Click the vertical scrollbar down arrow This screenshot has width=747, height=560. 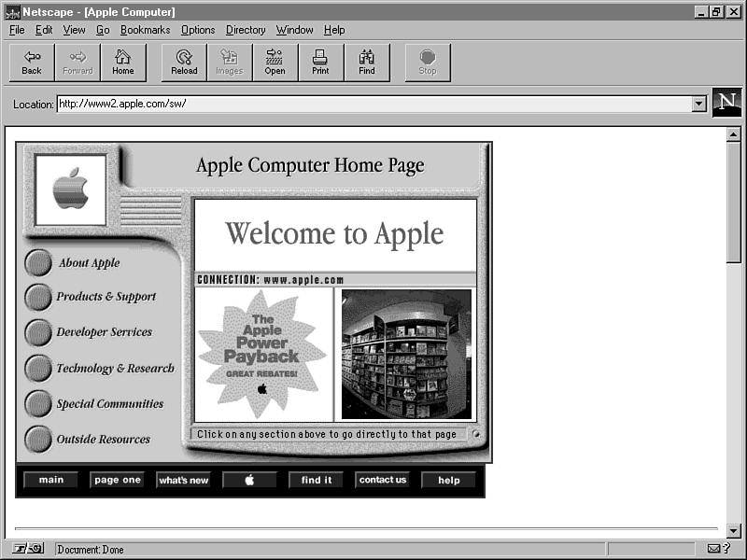click(x=734, y=530)
